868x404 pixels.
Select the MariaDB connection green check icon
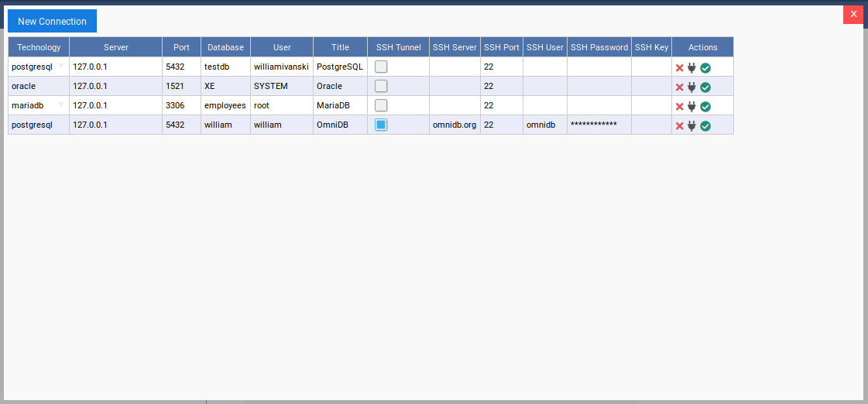[705, 106]
